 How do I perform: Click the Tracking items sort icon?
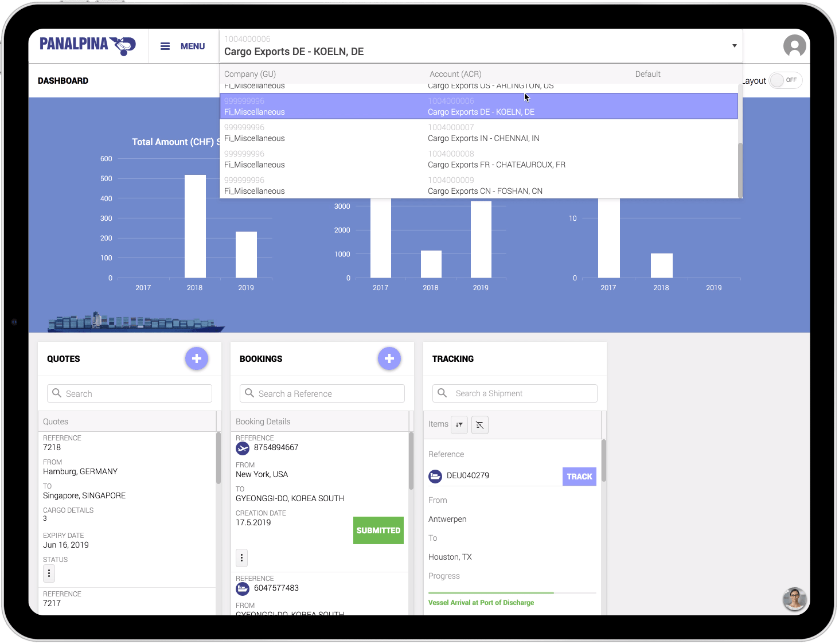pyautogui.click(x=459, y=425)
